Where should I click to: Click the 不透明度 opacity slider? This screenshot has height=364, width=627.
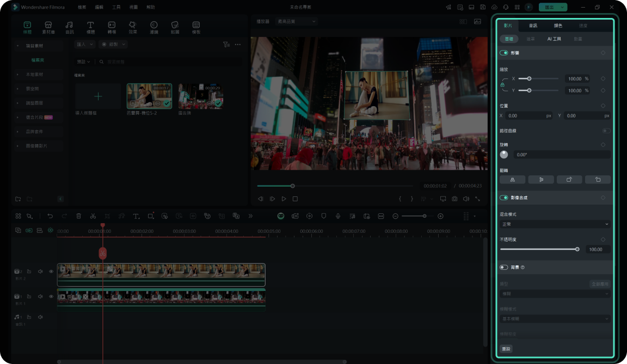coord(540,249)
